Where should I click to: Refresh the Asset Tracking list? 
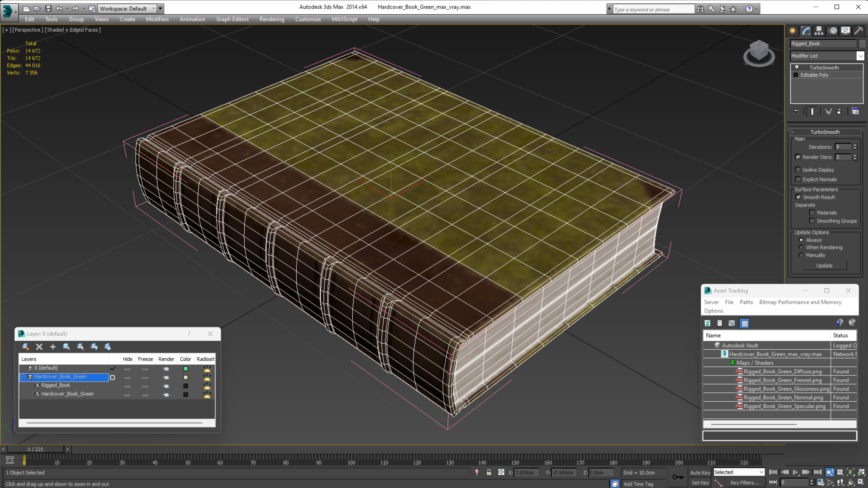pyautogui.click(x=708, y=323)
